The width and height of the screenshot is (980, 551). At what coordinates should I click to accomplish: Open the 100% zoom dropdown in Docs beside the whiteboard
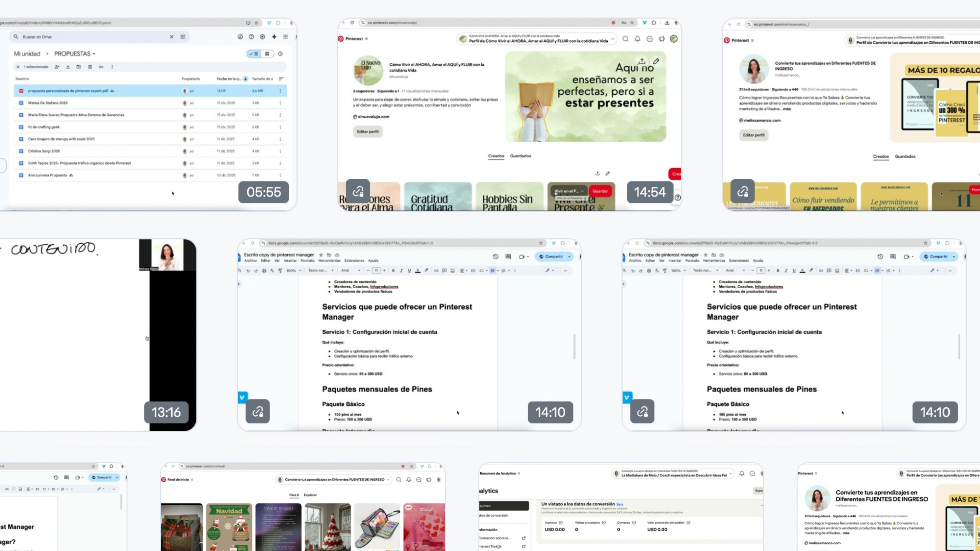pyautogui.click(x=294, y=271)
